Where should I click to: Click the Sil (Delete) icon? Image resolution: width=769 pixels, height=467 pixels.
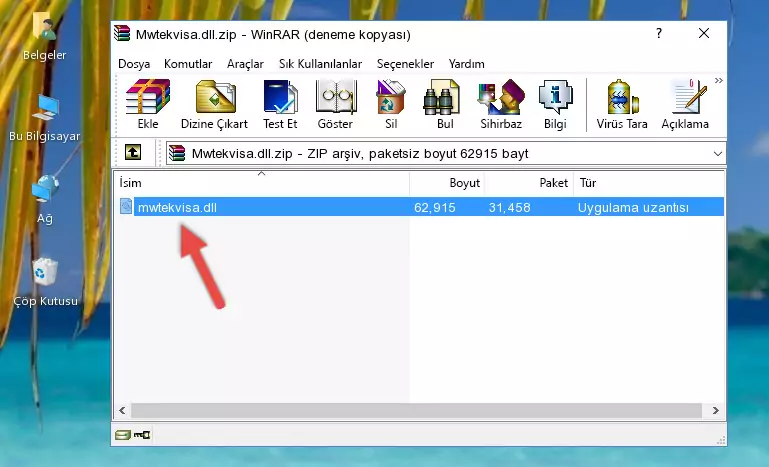click(391, 104)
